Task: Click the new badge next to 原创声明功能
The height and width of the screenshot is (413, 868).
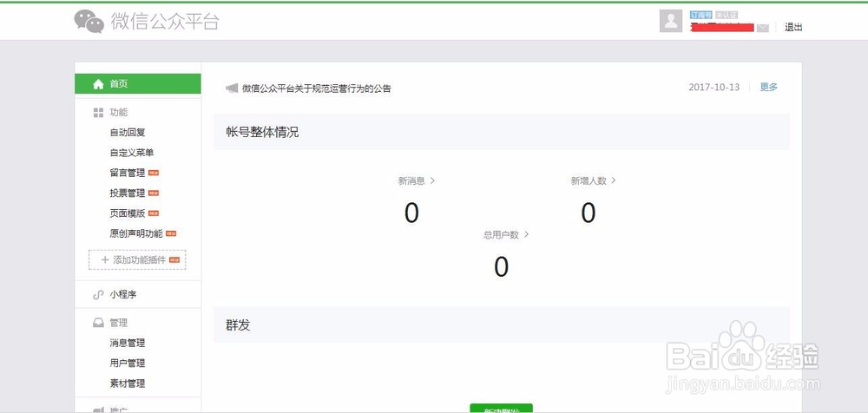Action: click(x=171, y=233)
